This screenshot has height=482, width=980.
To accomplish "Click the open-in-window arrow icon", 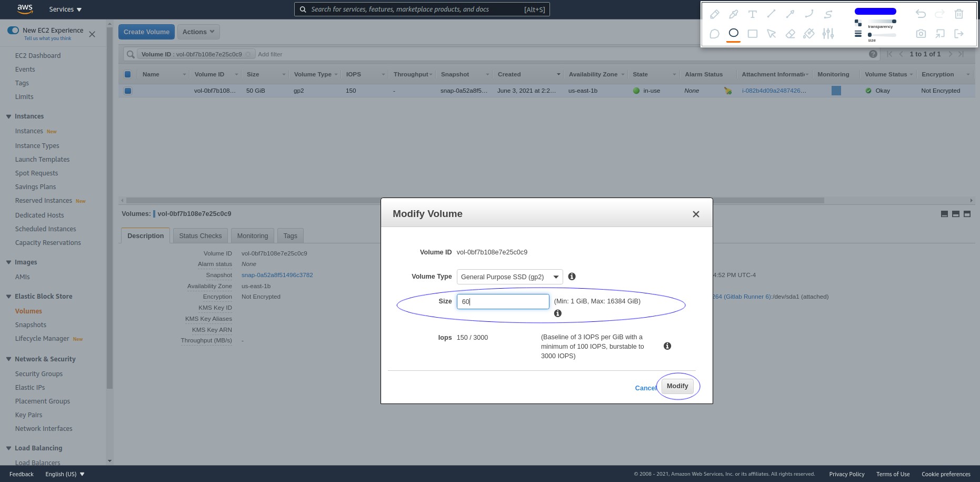I will click(x=940, y=34).
